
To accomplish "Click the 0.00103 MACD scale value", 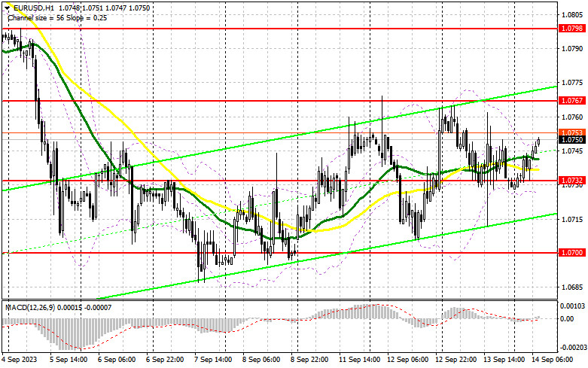I will 572,306.
